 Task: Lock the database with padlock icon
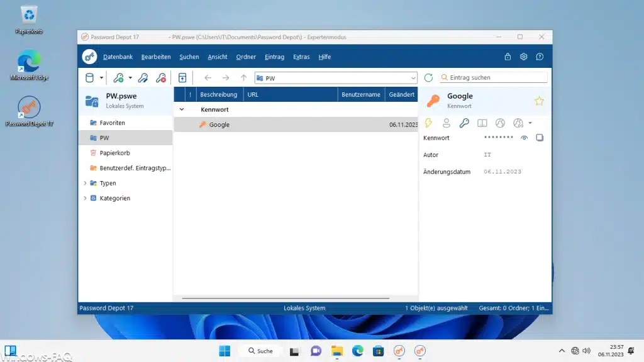pos(508,57)
